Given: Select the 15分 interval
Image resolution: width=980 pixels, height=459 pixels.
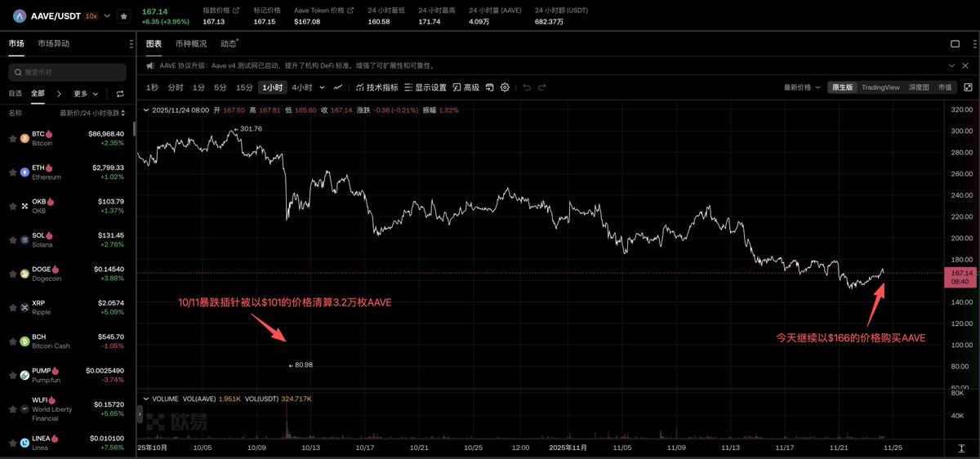Looking at the screenshot, I should click(x=244, y=87).
